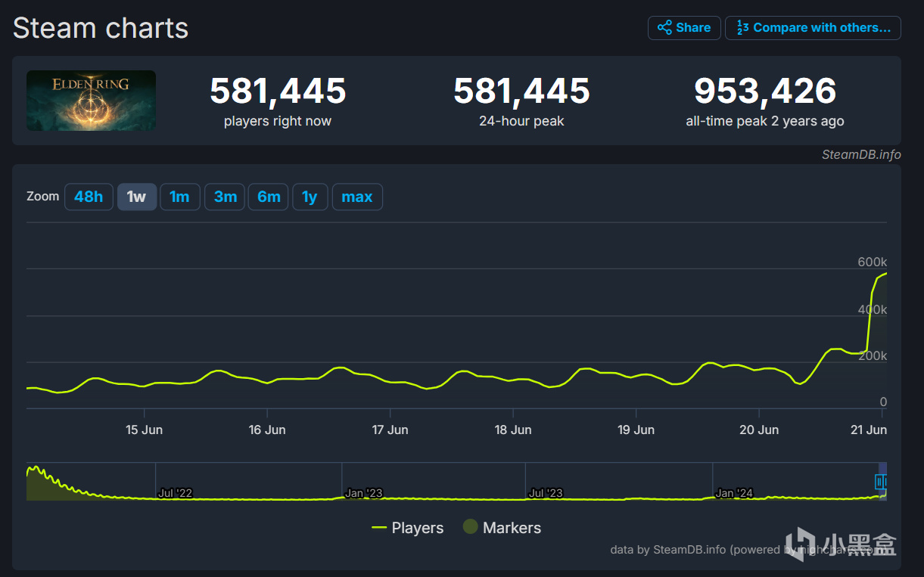Click the 200k y-axis label

pos(872,356)
